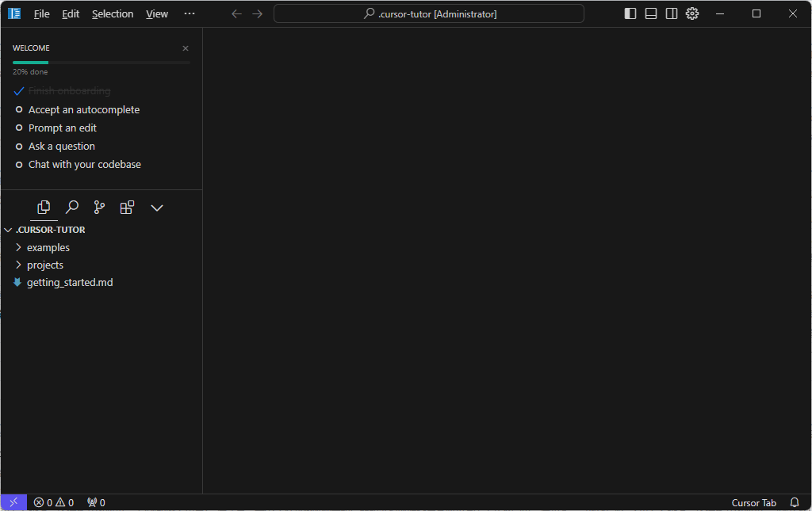Open the Explorer view icon

(x=44, y=208)
